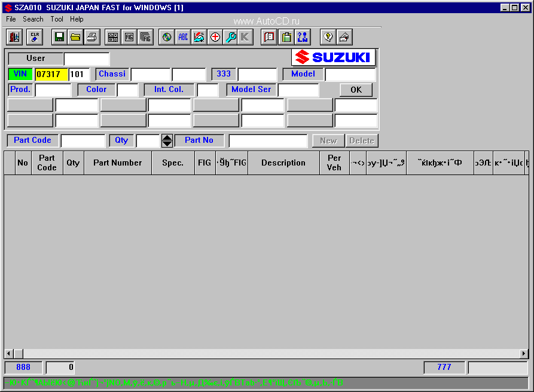Open the Help menu
The image size is (534, 392).
coord(77,19)
